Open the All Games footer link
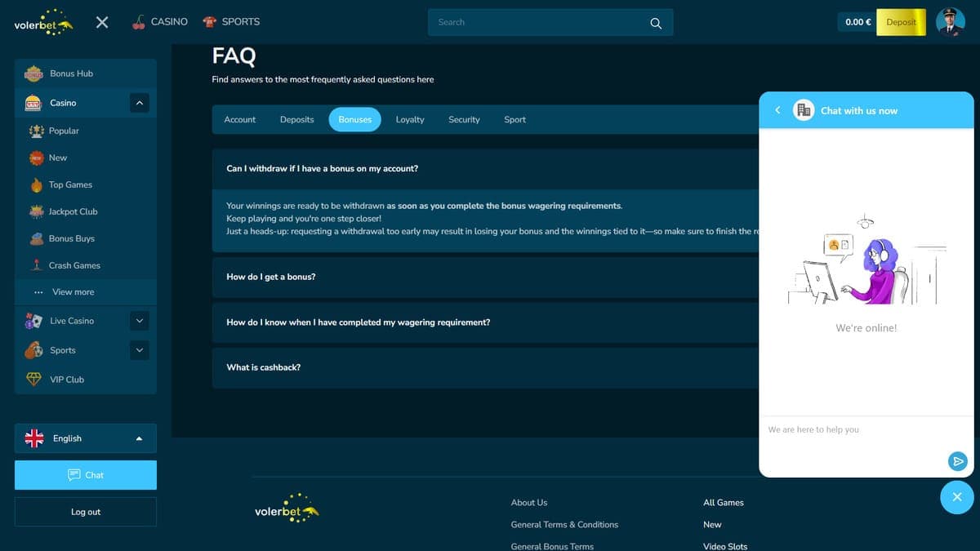This screenshot has width=980, height=551. coord(724,503)
